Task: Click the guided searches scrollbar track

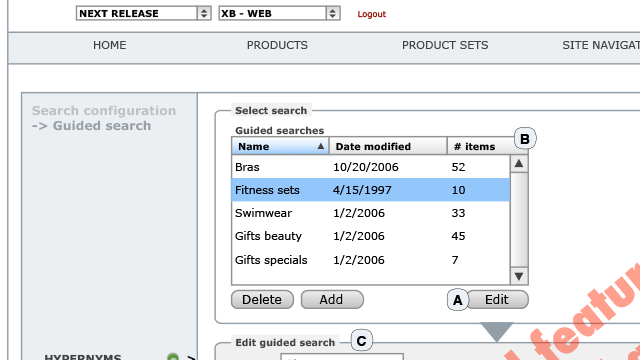Action: coord(519,220)
